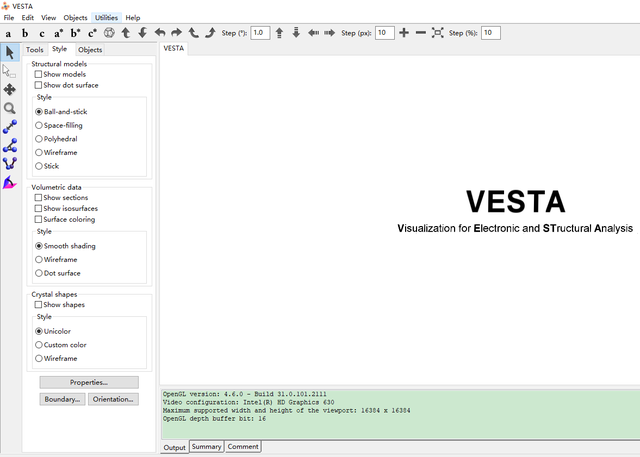This screenshot has width=640, height=457.
Task: Switch to the Comment tab
Action: pyautogui.click(x=243, y=447)
